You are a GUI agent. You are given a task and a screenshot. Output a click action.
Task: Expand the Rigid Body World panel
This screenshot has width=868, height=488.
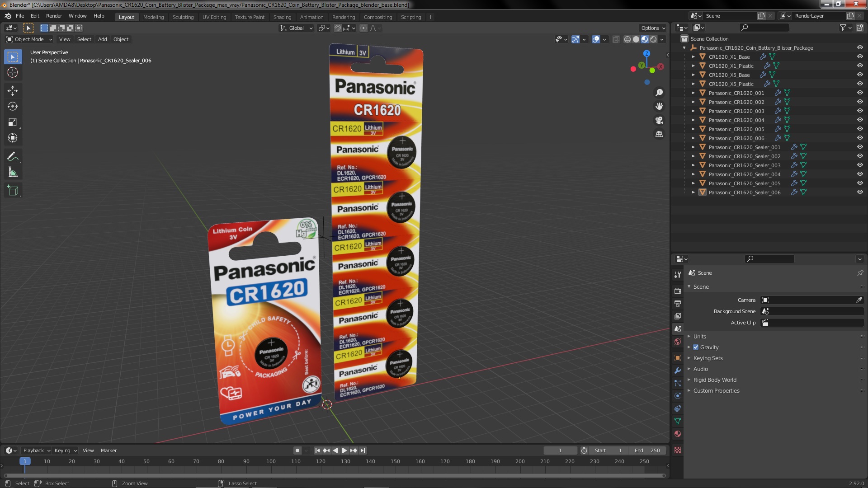click(x=715, y=380)
